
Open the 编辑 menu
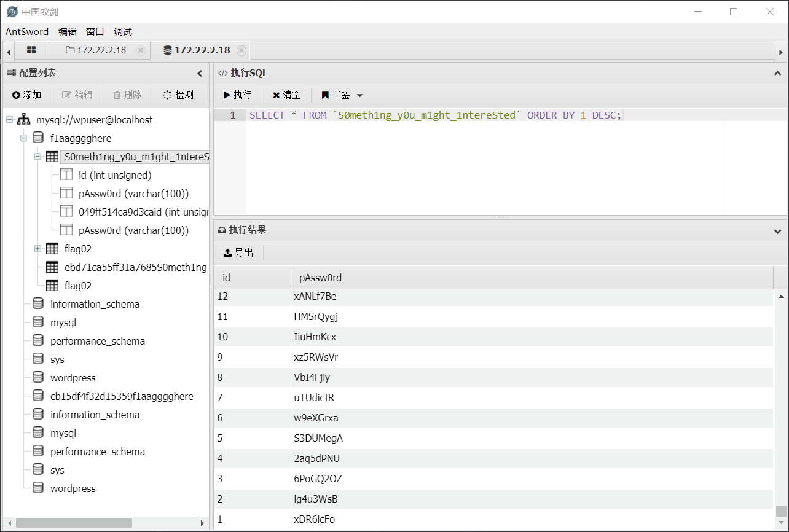68,31
